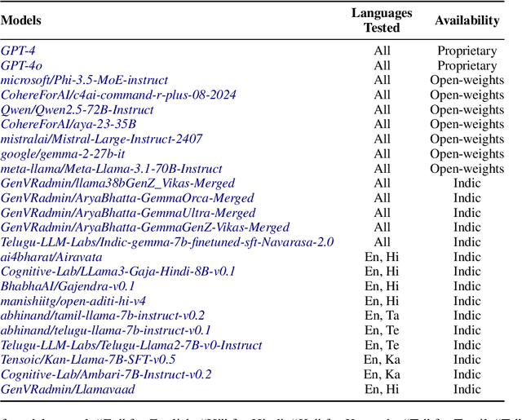Open microsoft/Phi-3.5-MoE-instruct link

[x=84, y=80]
